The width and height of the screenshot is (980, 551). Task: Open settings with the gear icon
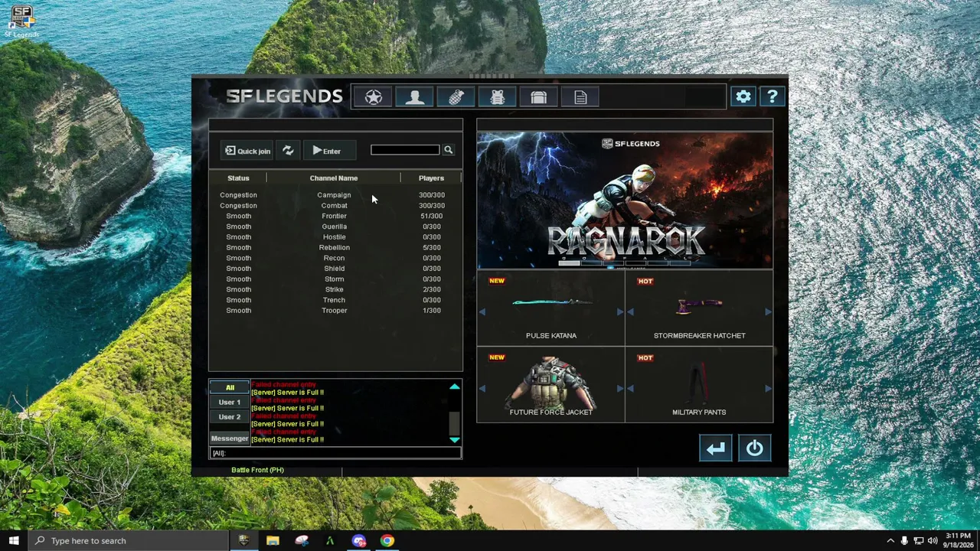[743, 96]
